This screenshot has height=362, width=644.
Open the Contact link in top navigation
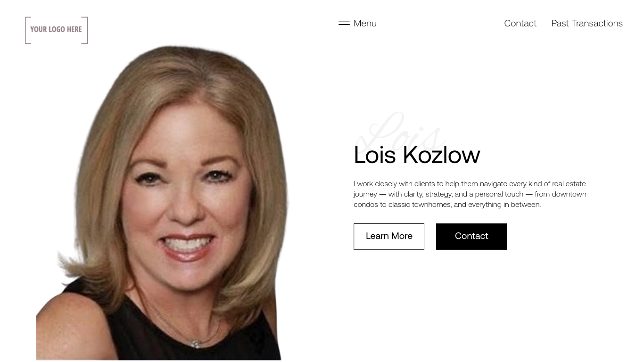tap(520, 23)
